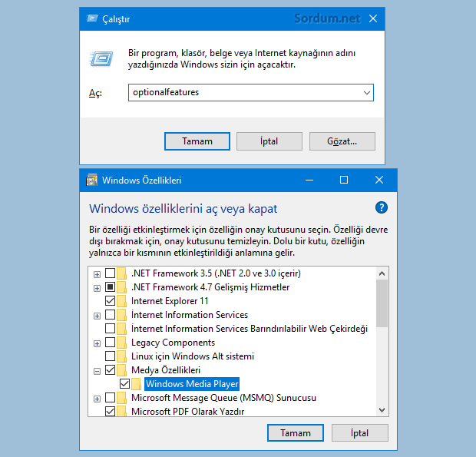
Task: Uncheck Windows Media Player checkbox
Action: coord(125,384)
